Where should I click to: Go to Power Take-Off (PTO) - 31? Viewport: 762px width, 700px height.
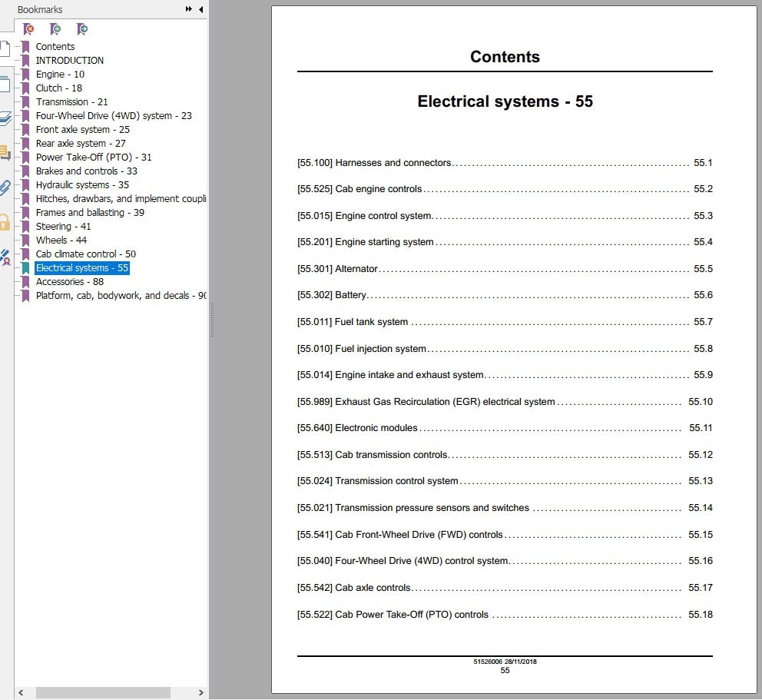(x=94, y=157)
